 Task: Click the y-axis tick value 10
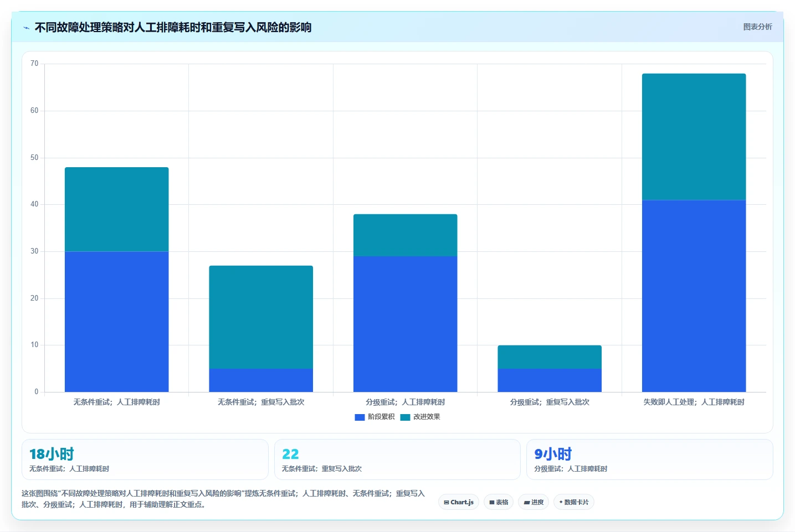(34, 345)
